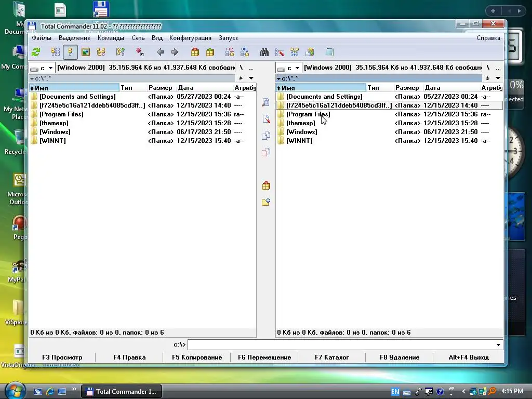This screenshot has width=532, height=399.
Task: Click the Windows Start orb button
Action: tap(15, 391)
